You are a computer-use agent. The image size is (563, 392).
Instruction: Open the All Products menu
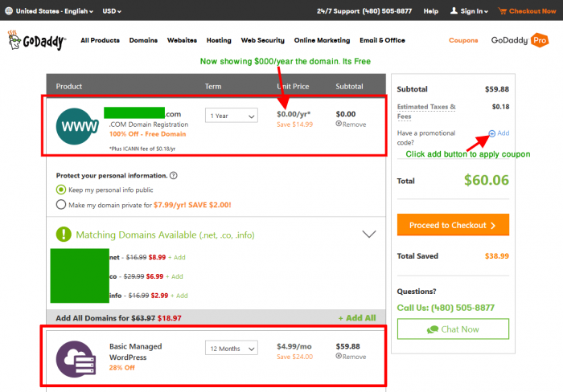point(101,40)
